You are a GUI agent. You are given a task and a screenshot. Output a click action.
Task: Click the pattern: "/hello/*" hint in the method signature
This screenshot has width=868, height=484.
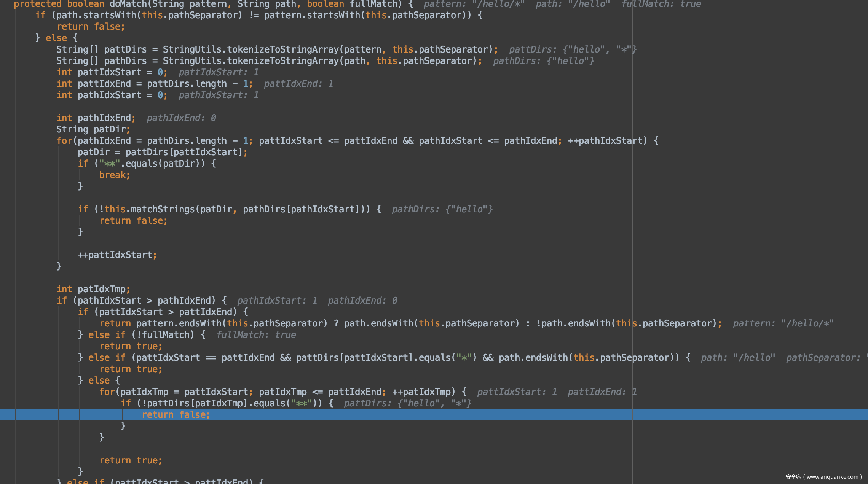[474, 4]
